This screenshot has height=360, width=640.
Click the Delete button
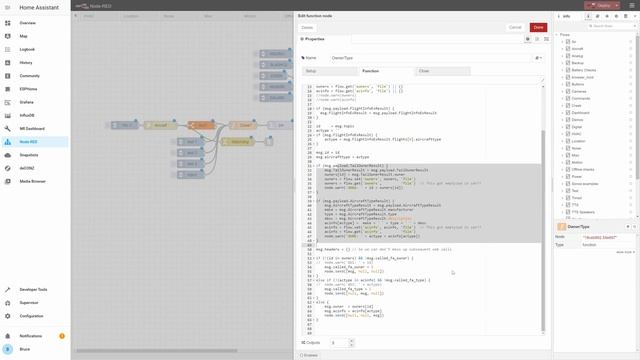(307, 28)
